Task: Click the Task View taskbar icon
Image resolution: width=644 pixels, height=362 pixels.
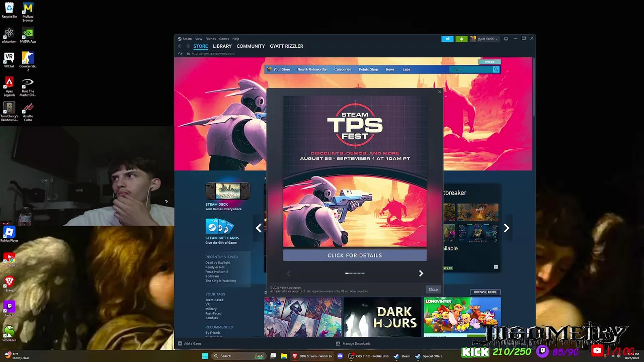Action: [x=273, y=356]
